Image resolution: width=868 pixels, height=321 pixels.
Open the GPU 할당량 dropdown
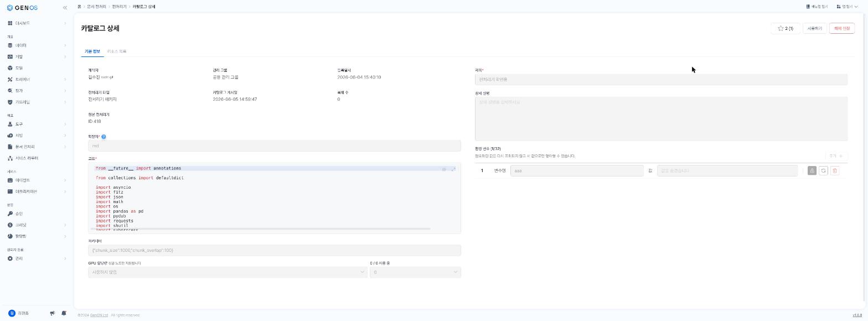pos(228,272)
